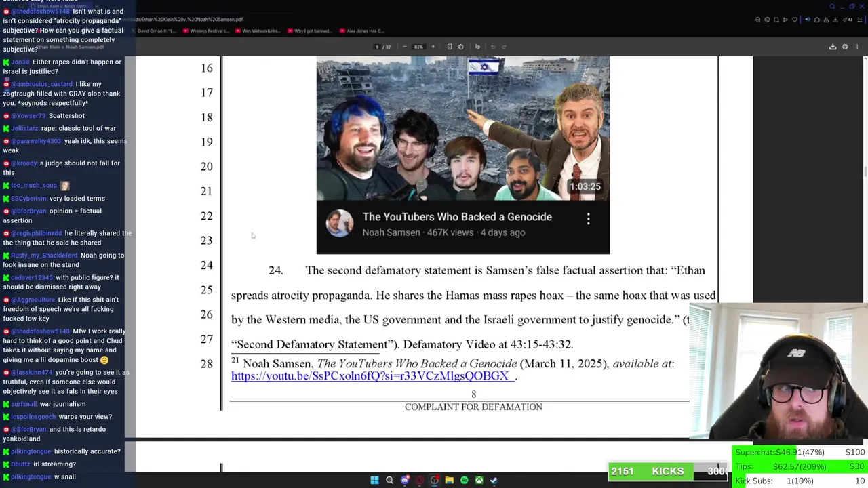Click the fit to page icon

pyautogui.click(x=449, y=47)
